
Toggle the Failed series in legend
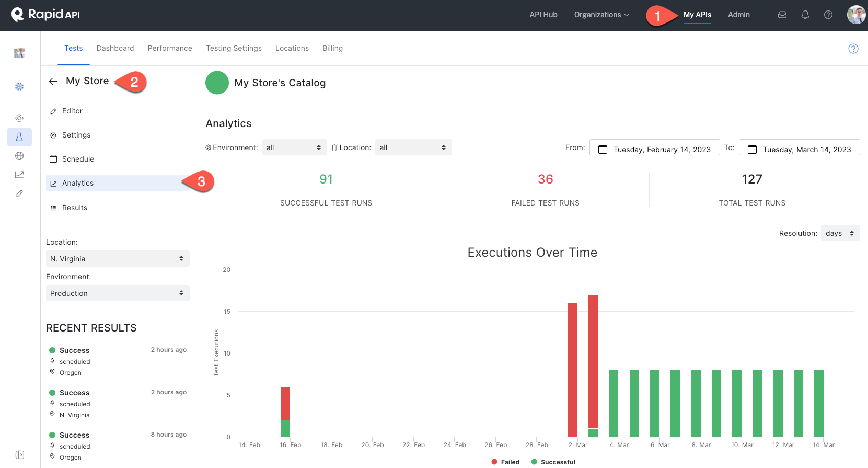(x=505, y=462)
